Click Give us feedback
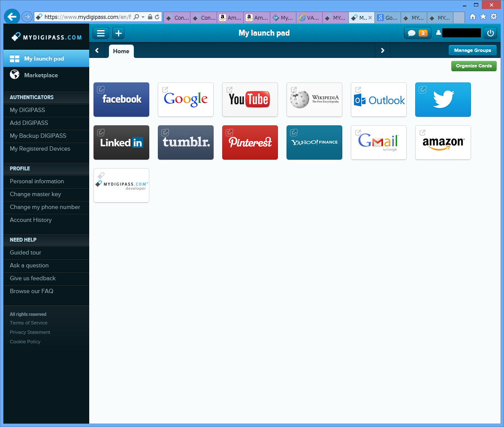This screenshot has height=427, width=504. click(x=46, y=279)
